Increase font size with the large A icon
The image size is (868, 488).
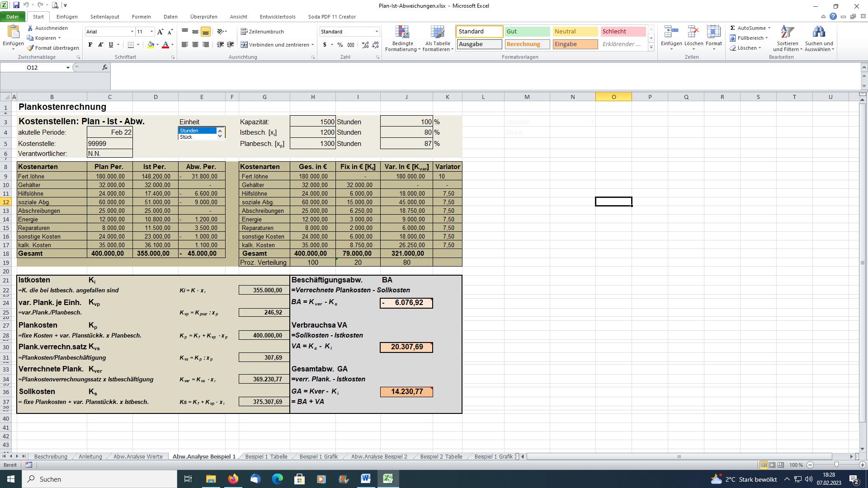pyautogui.click(x=160, y=32)
